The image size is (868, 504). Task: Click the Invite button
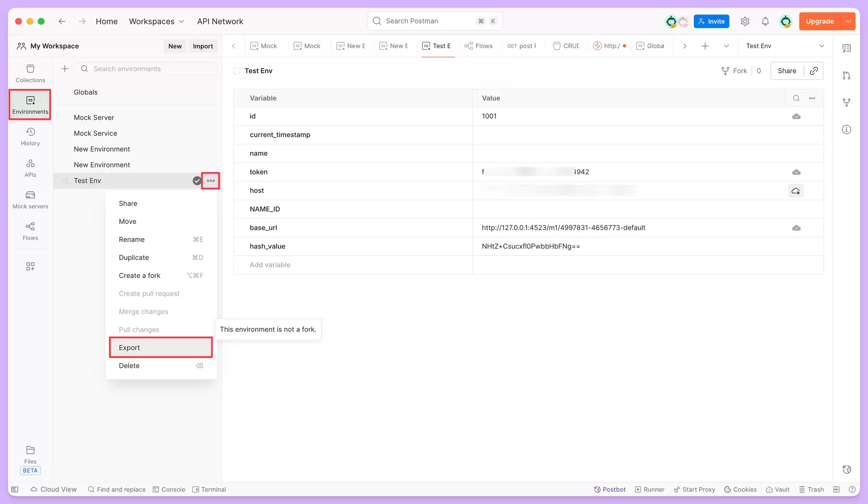coord(711,21)
